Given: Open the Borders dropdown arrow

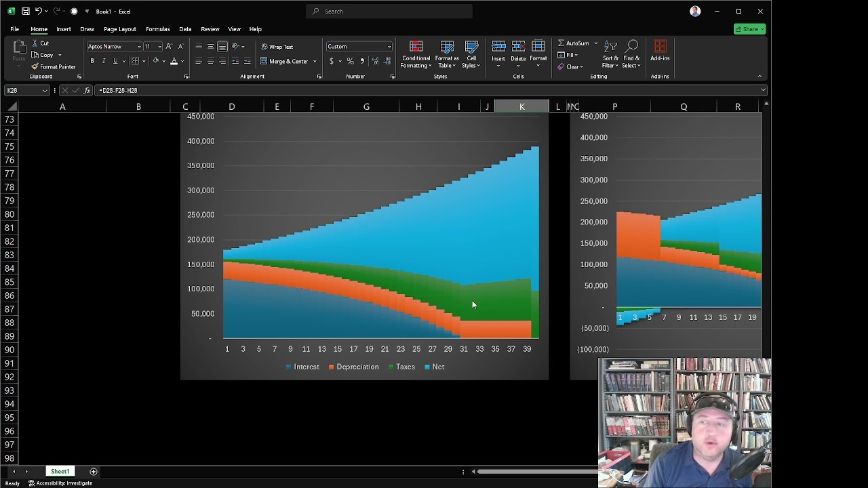Looking at the screenshot, I should [x=144, y=61].
